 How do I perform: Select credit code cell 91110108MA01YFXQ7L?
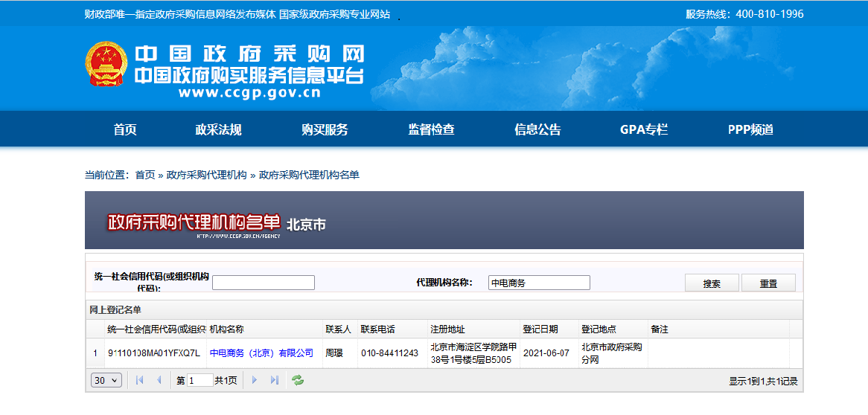(x=154, y=353)
